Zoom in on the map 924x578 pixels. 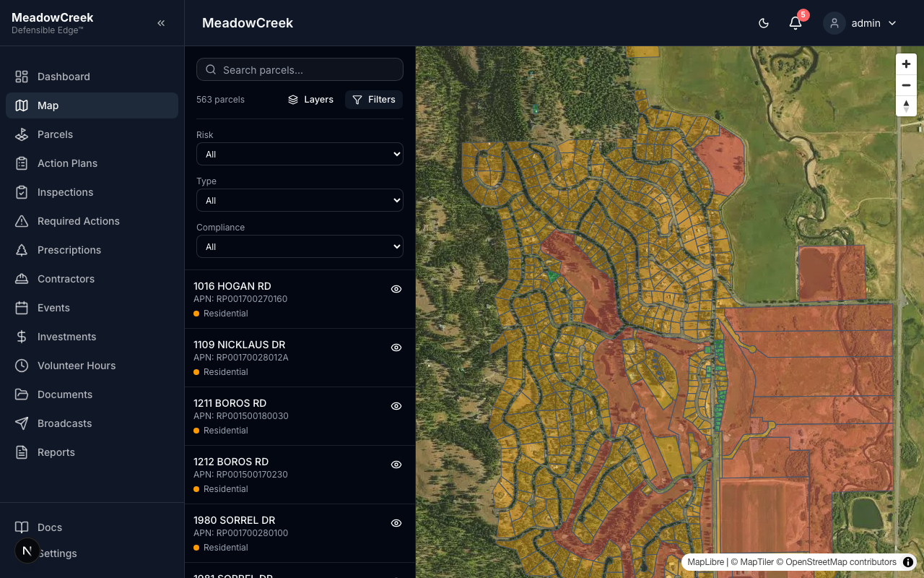coord(906,64)
